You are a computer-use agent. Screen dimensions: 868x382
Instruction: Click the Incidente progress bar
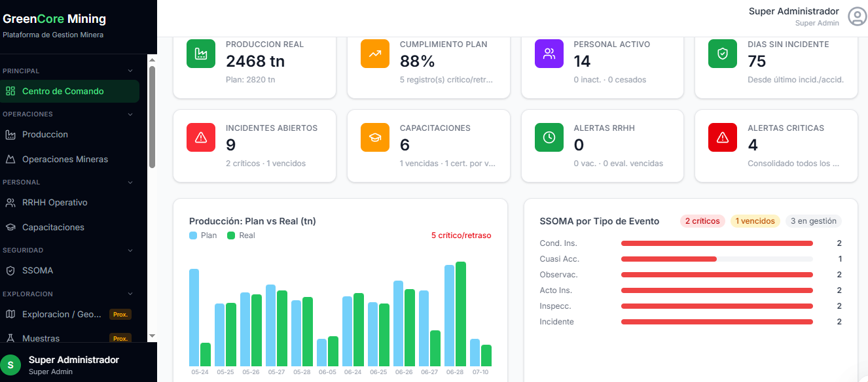coord(717,322)
